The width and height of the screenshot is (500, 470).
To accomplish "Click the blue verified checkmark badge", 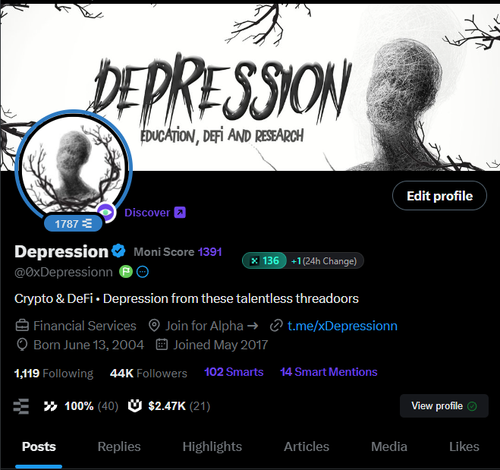I will pos(118,251).
